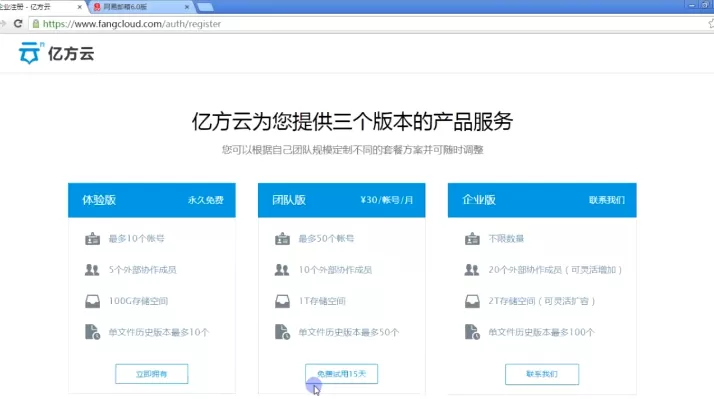Click the secure padlock icon in address bar
The width and height of the screenshot is (714, 399).
point(36,24)
